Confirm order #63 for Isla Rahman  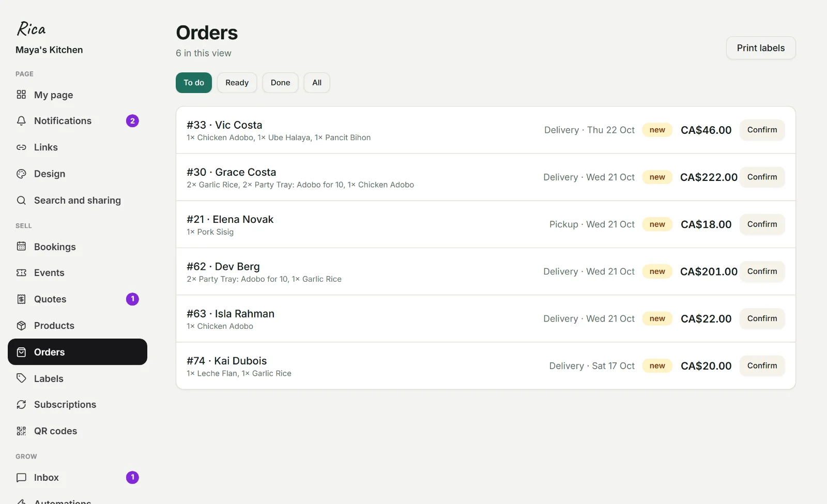[762, 318]
